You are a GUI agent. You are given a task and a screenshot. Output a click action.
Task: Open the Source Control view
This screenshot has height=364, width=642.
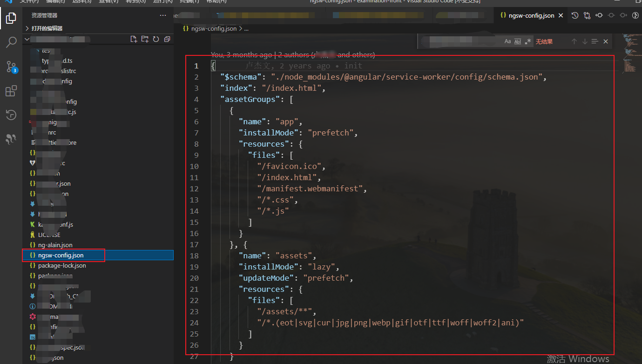[11, 67]
